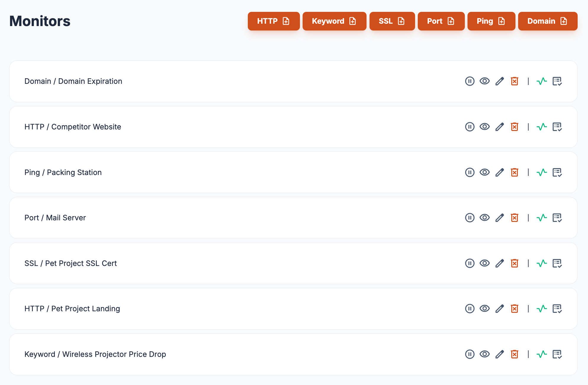Screen dimensions: 588x385
Task: Create a new SSL monitor
Action: (392, 21)
